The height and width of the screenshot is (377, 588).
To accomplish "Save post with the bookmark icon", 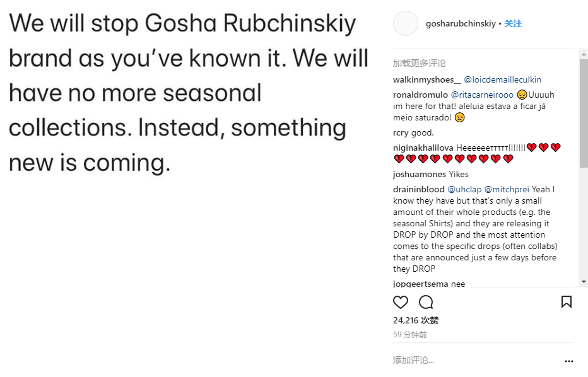I will pos(566,302).
